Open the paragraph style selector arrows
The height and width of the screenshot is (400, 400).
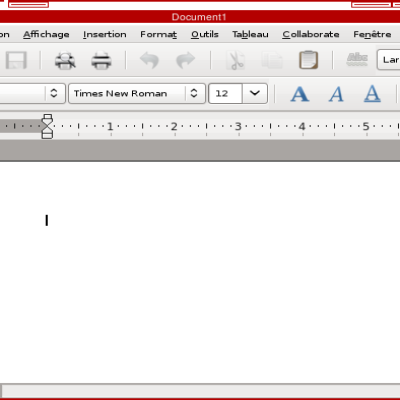coord(54,93)
